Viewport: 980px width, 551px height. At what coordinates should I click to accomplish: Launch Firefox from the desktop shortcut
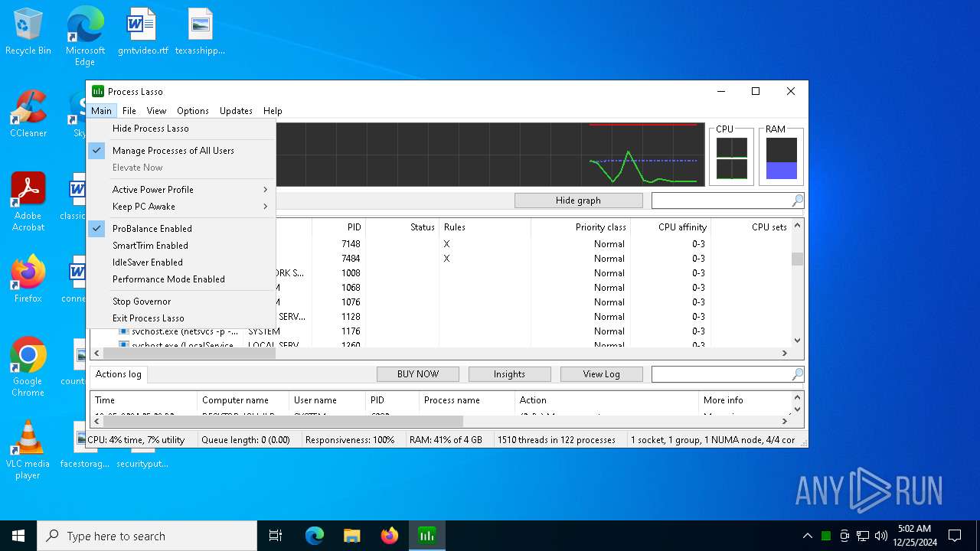[x=28, y=279]
